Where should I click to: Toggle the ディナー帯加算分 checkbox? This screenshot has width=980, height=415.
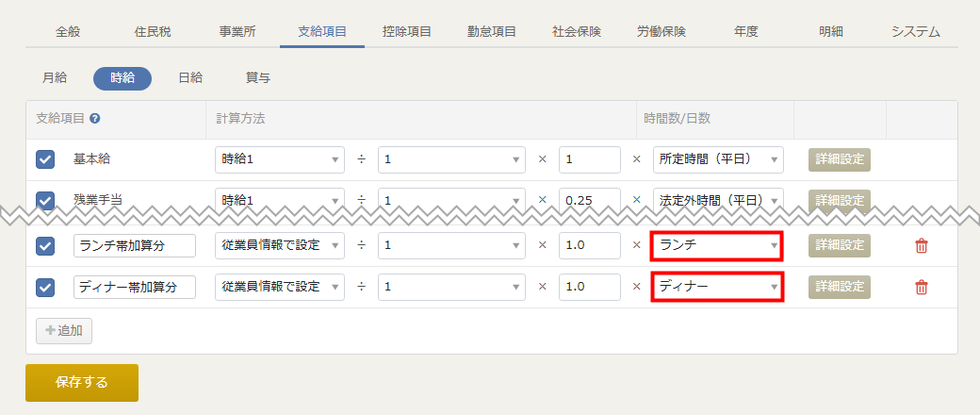[x=45, y=288]
